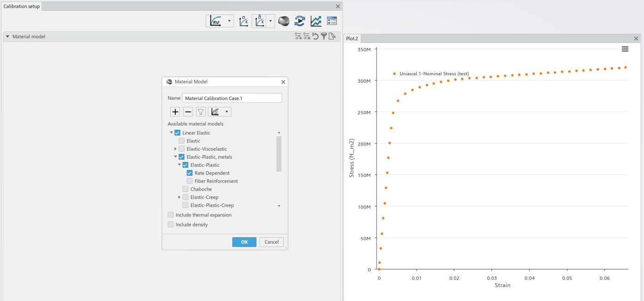
Task: Click the Rate Dependent label
Action: point(212,173)
